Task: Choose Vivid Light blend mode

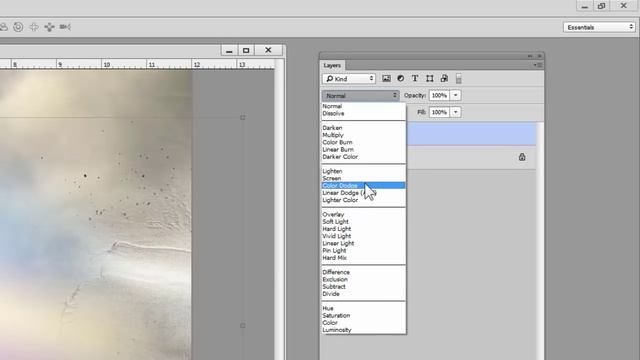Action: [x=364, y=236]
